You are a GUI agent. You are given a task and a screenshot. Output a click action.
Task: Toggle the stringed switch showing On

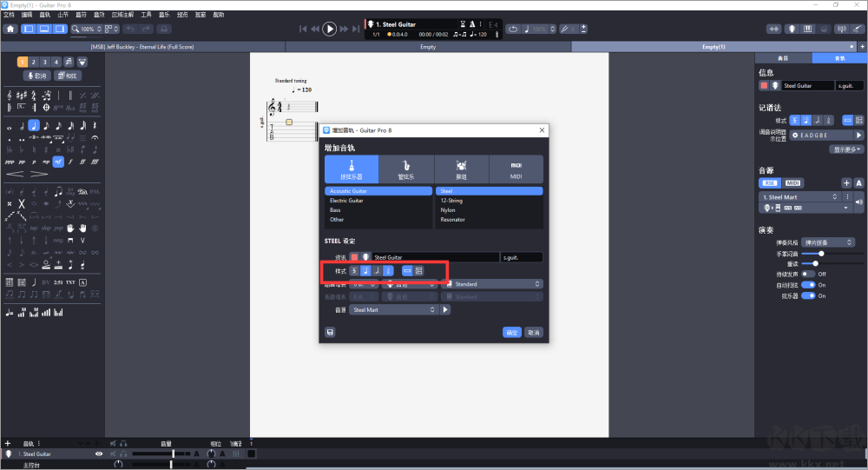click(808, 295)
